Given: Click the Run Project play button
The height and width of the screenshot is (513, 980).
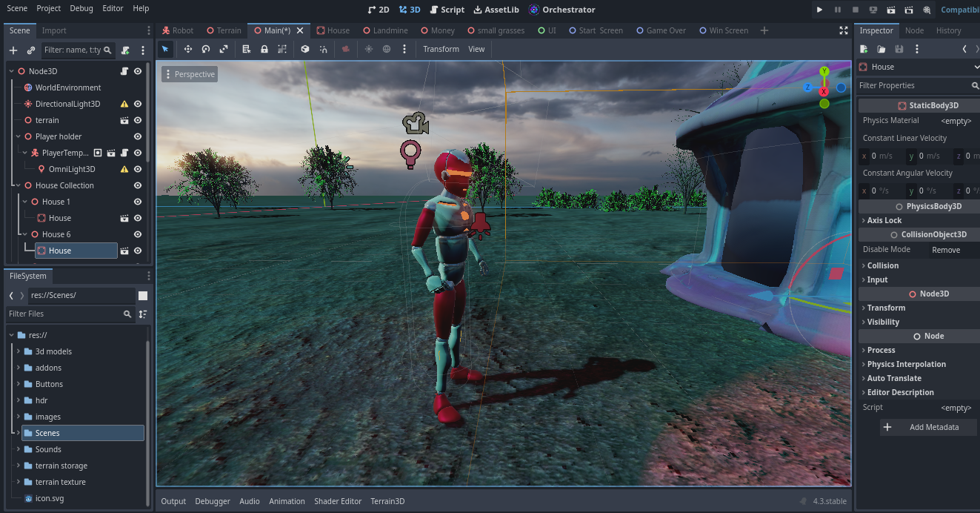Looking at the screenshot, I should click(819, 9).
